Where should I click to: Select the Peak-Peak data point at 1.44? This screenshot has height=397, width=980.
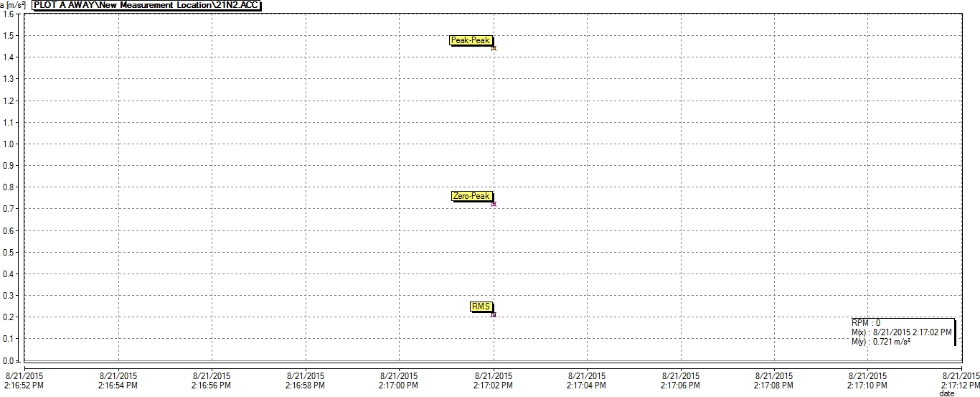pos(494,48)
